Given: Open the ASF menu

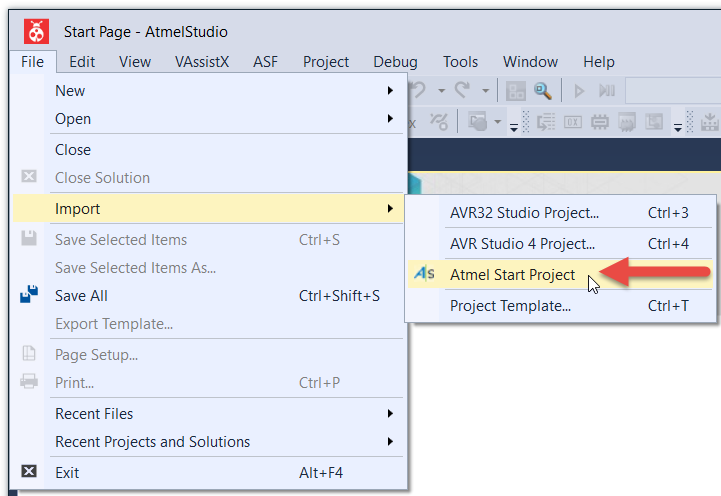Looking at the screenshot, I should 266,61.
